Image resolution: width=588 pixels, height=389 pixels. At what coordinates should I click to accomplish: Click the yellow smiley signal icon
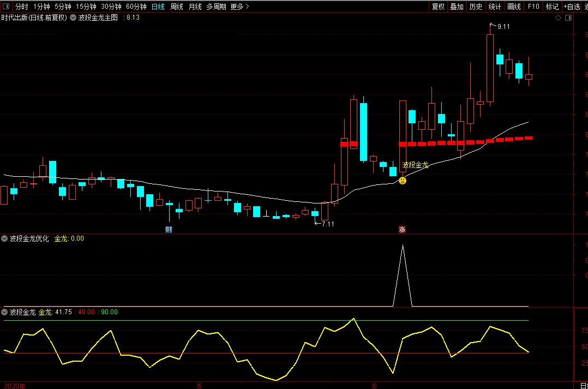click(x=403, y=181)
